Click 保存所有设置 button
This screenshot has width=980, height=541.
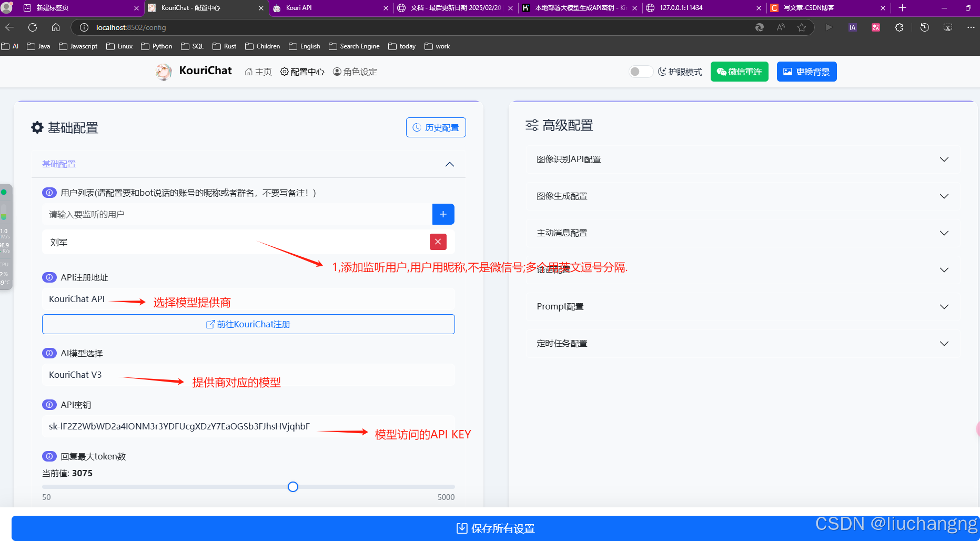pyautogui.click(x=496, y=528)
